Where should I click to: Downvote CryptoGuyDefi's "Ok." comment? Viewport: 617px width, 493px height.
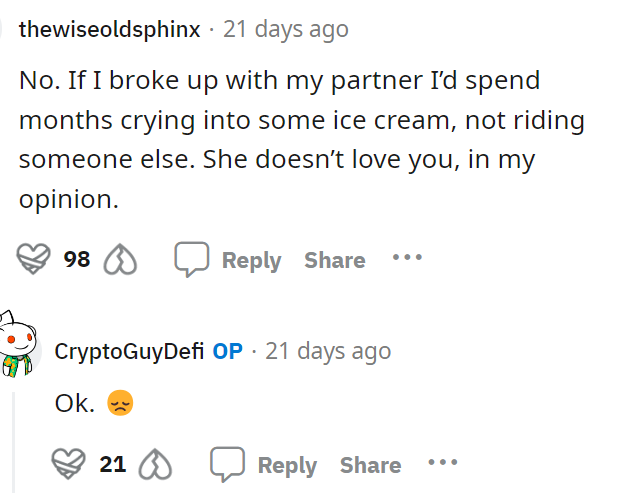(x=156, y=465)
